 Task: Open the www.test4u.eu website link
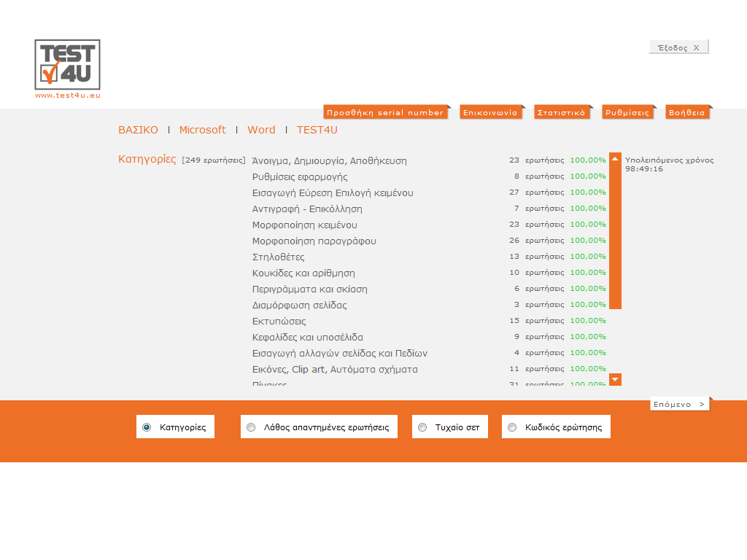tap(68, 96)
